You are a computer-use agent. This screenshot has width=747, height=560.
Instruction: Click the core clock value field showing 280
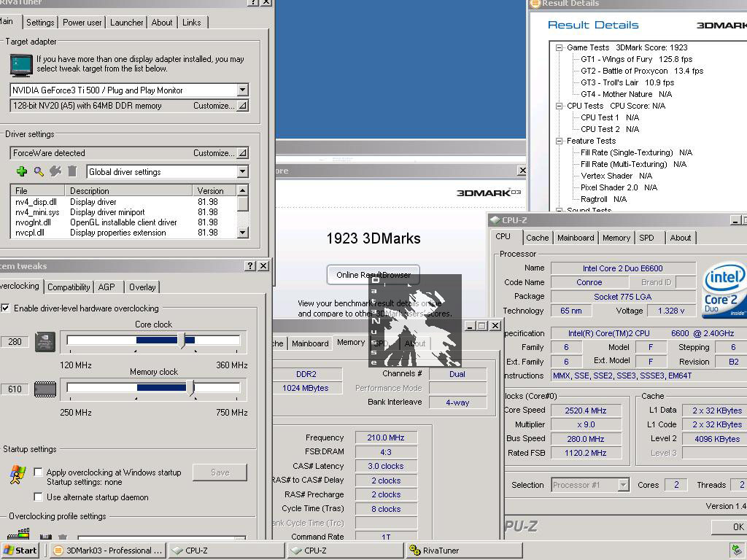coord(15,341)
